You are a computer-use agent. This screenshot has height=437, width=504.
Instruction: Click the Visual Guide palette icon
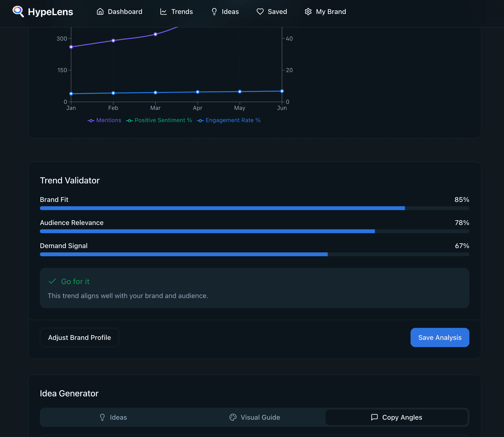pyautogui.click(x=233, y=417)
